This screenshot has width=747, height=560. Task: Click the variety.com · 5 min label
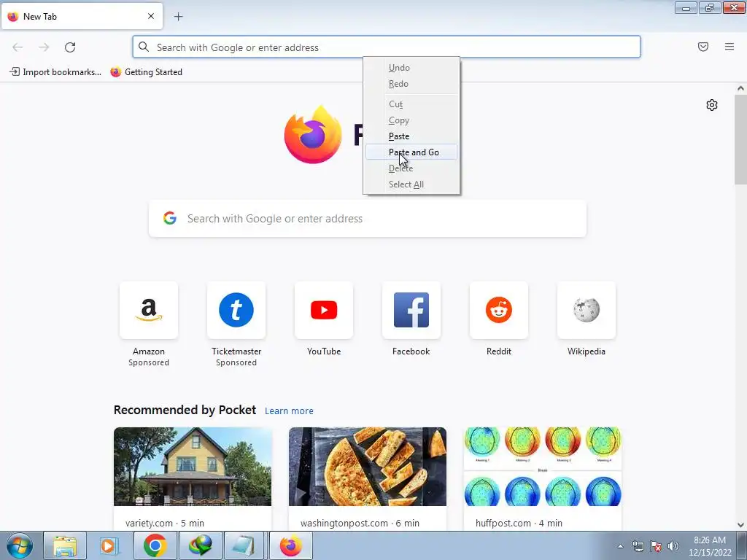pyautogui.click(x=165, y=523)
